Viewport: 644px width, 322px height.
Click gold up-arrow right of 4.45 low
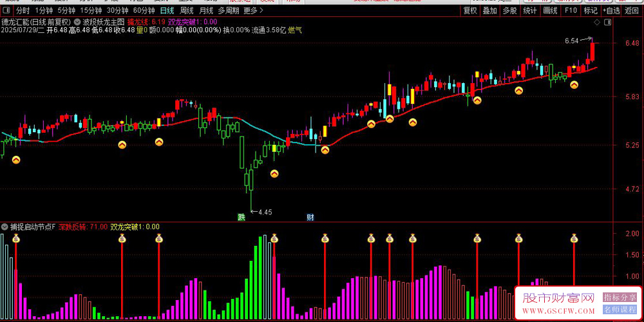tap(274, 173)
